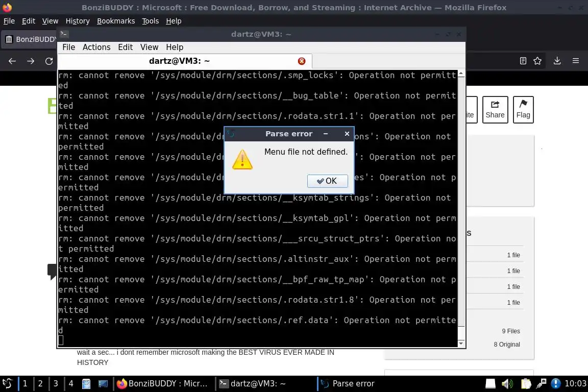Open the terminal Actions menu

96,47
